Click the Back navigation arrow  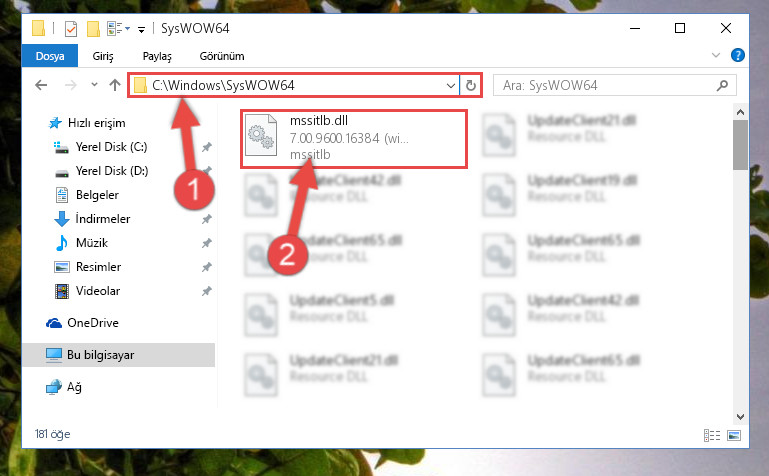(x=41, y=85)
